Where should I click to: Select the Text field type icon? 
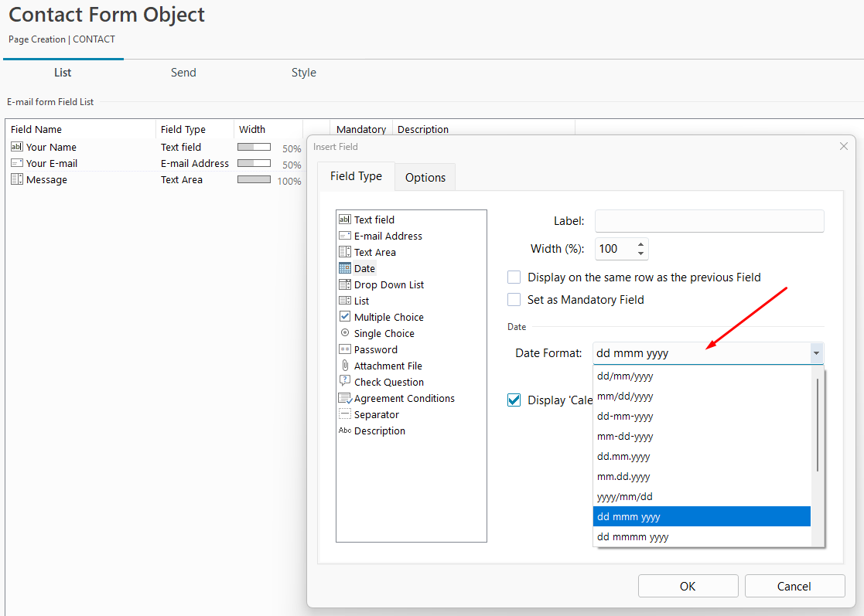click(344, 220)
